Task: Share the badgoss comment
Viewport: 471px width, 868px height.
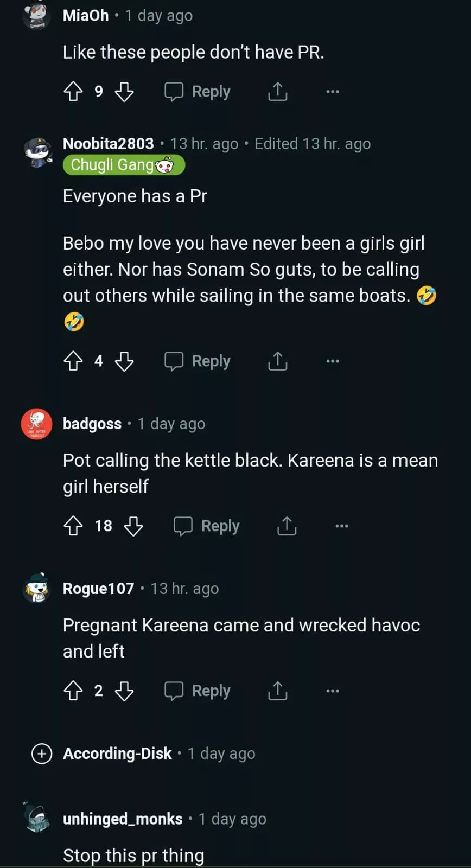Action: coord(287,526)
